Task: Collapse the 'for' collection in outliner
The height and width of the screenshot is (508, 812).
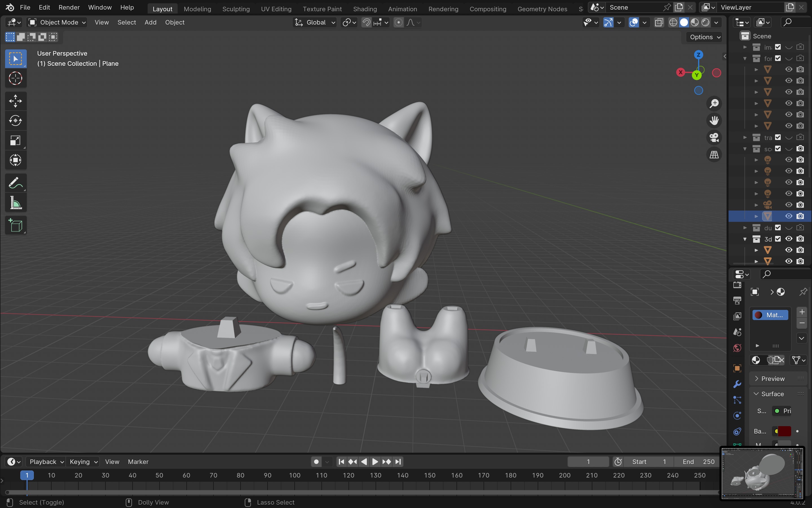Action: pos(745,58)
